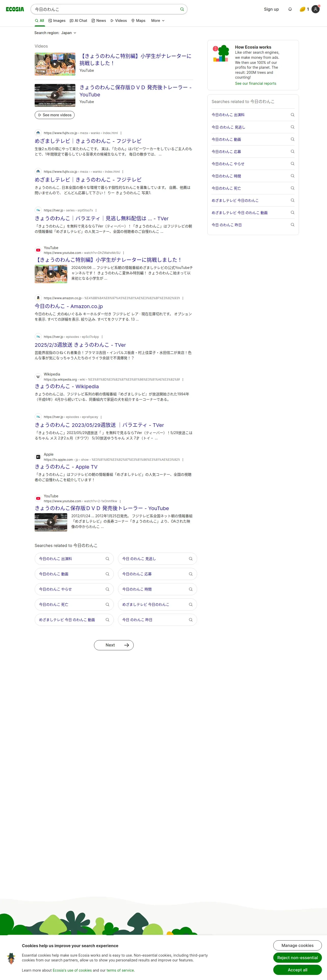Click Apple TV favicon in results
The image size is (327, 980).
pos(38,457)
